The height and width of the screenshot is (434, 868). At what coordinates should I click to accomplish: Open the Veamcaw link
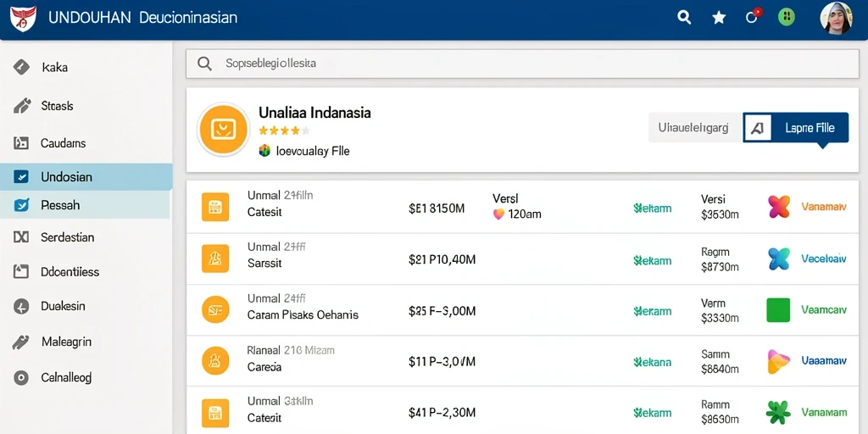824,310
